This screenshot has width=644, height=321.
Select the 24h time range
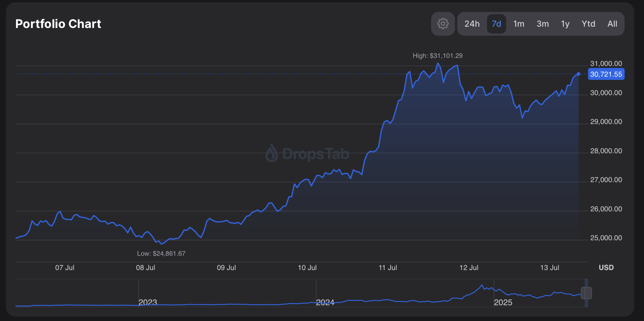pos(472,24)
